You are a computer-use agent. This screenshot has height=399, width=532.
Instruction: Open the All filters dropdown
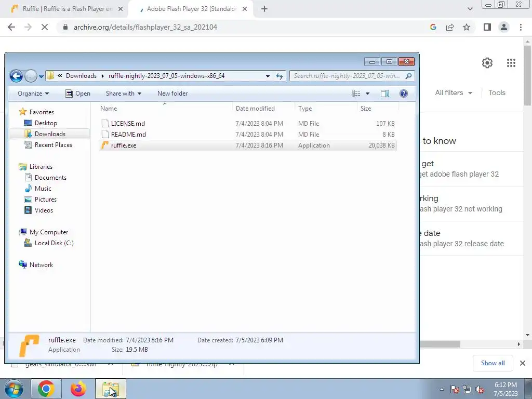[453, 92]
